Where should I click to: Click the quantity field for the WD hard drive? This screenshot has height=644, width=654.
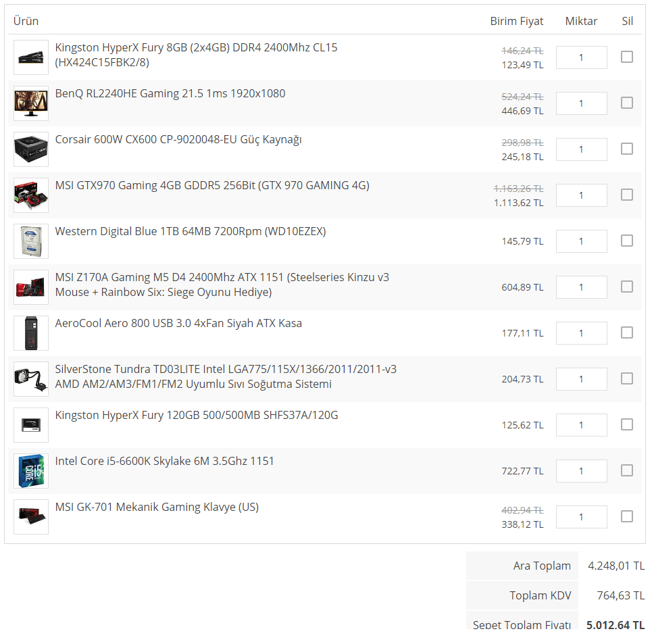coord(581,241)
